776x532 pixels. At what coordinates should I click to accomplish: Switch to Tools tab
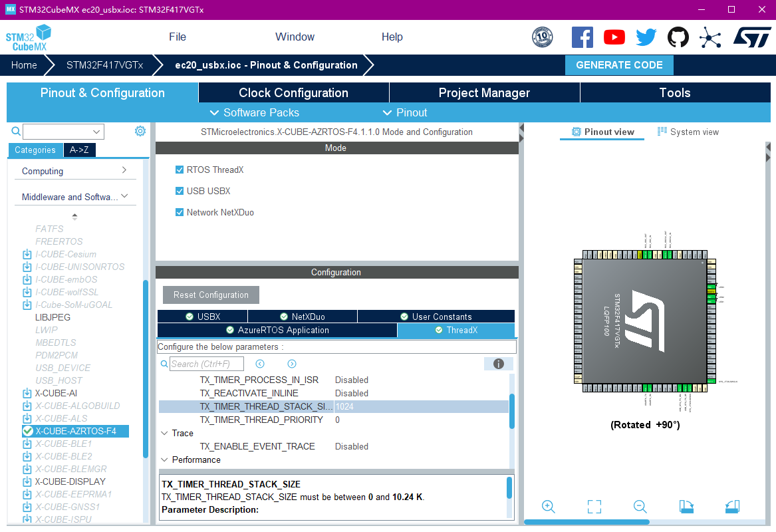[x=675, y=92]
